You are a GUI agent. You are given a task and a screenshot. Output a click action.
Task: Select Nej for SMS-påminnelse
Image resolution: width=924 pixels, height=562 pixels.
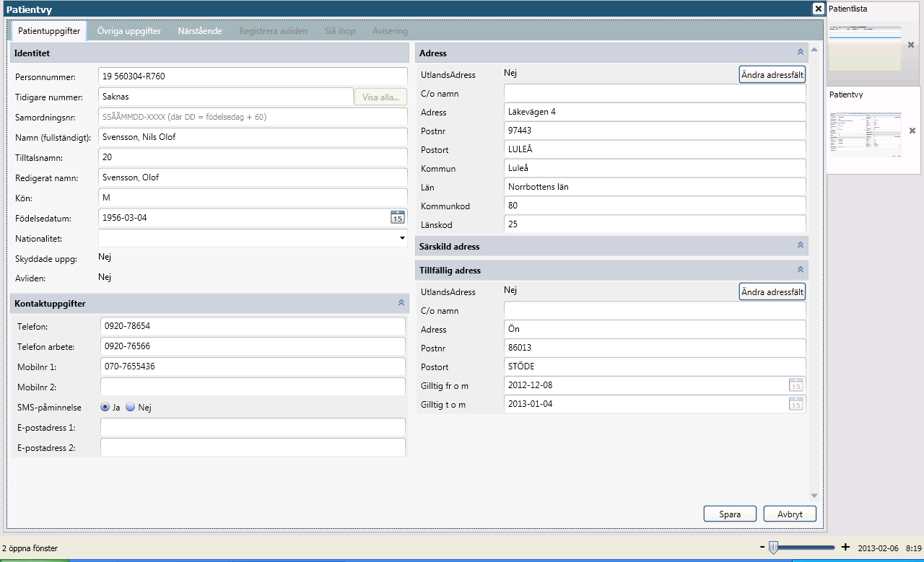click(x=131, y=407)
